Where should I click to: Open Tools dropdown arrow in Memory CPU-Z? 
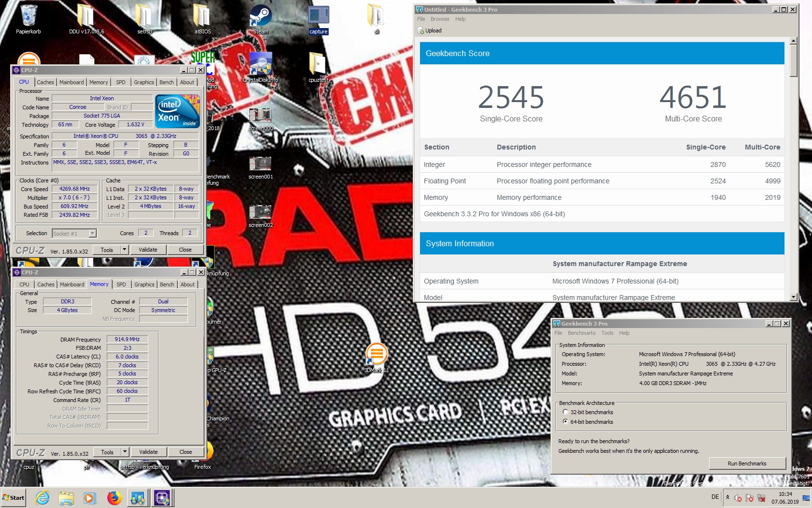point(125,452)
